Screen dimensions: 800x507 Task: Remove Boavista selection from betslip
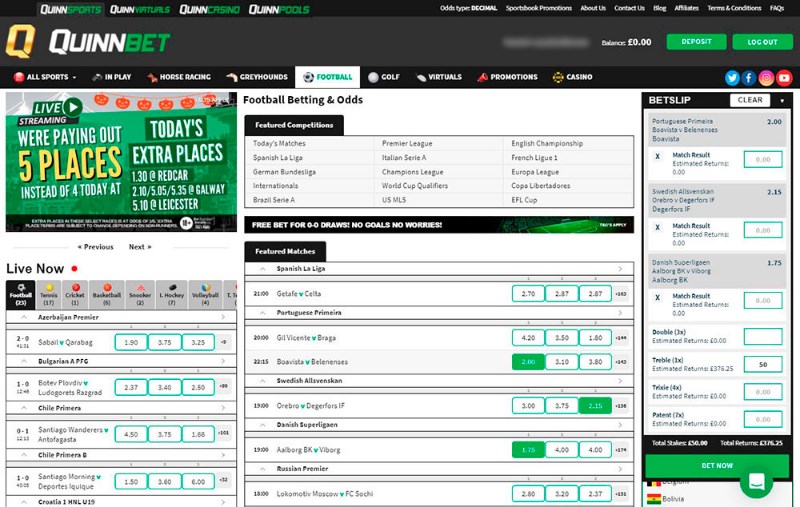click(658, 157)
